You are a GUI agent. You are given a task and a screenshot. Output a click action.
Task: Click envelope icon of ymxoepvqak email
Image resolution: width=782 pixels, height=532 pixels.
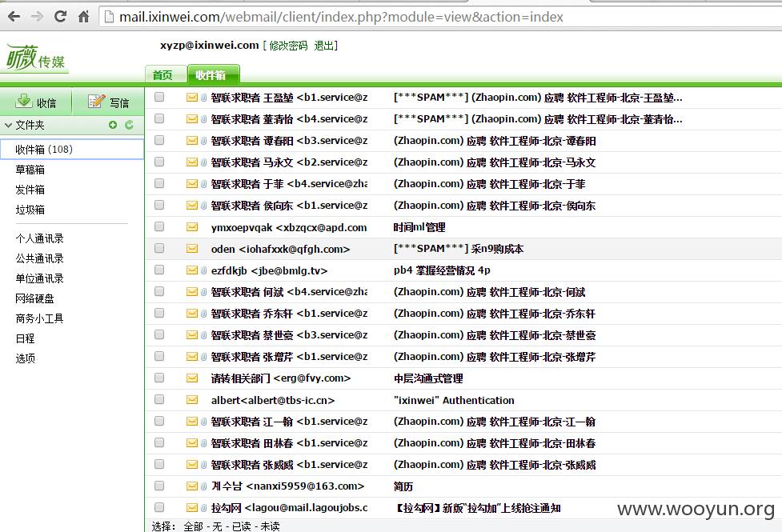[192, 227]
